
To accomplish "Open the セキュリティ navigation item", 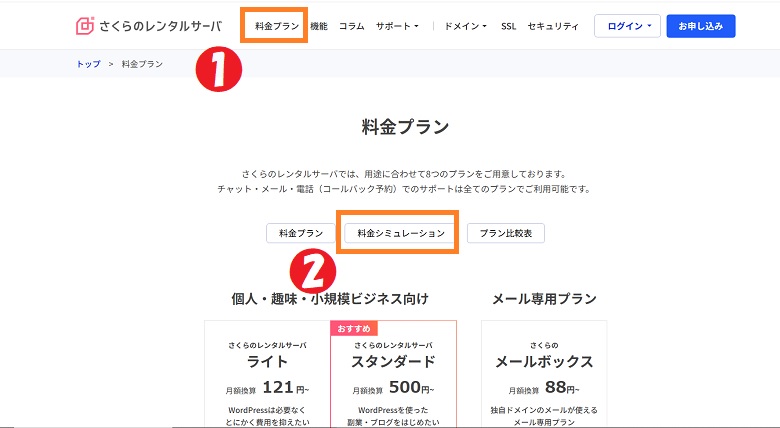I will tap(553, 26).
